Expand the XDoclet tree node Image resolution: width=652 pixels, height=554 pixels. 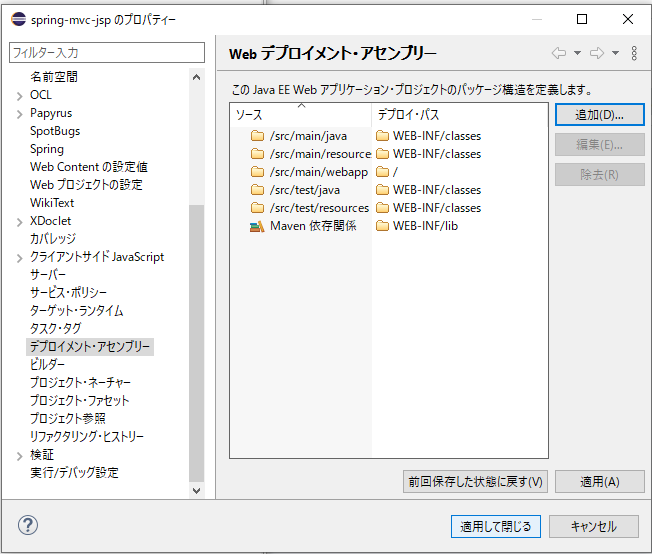pyautogui.click(x=20, y=222)
